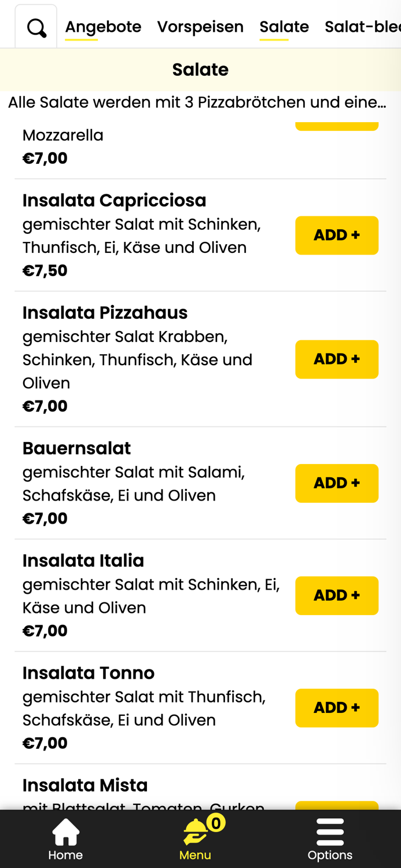401x868 pixels.
Task: Open the Bauernsalat item title
Action: pyautogui.click(x=76, y=448)
